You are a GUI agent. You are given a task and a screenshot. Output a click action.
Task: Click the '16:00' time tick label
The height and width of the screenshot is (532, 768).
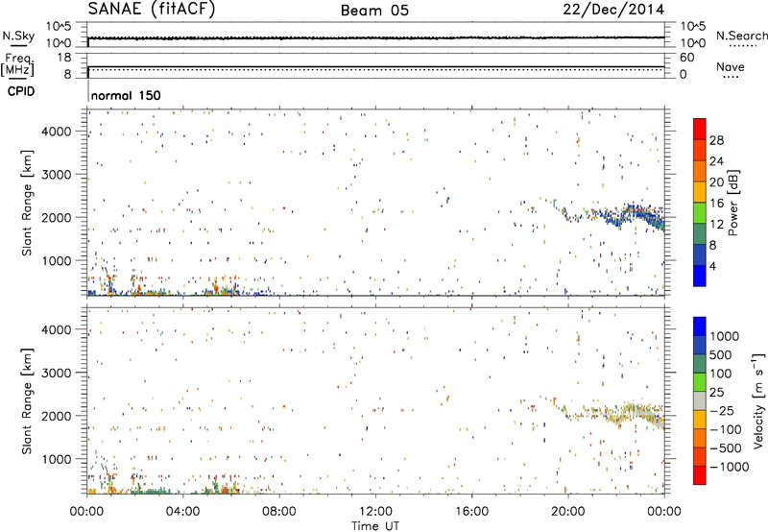tap(471, 512)
